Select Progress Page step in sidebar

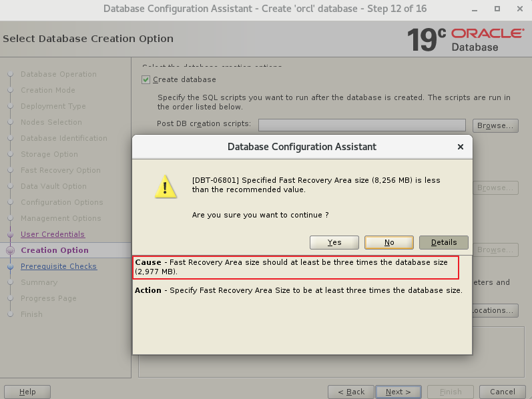pyautogui.click(x=49, y=298)
